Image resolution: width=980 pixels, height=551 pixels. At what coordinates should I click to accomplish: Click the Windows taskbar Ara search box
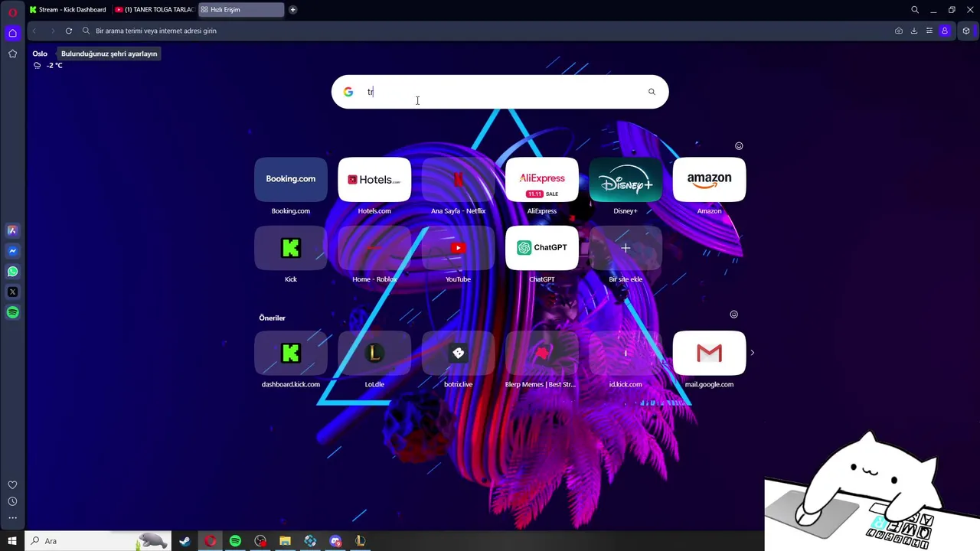coord(98,541)
